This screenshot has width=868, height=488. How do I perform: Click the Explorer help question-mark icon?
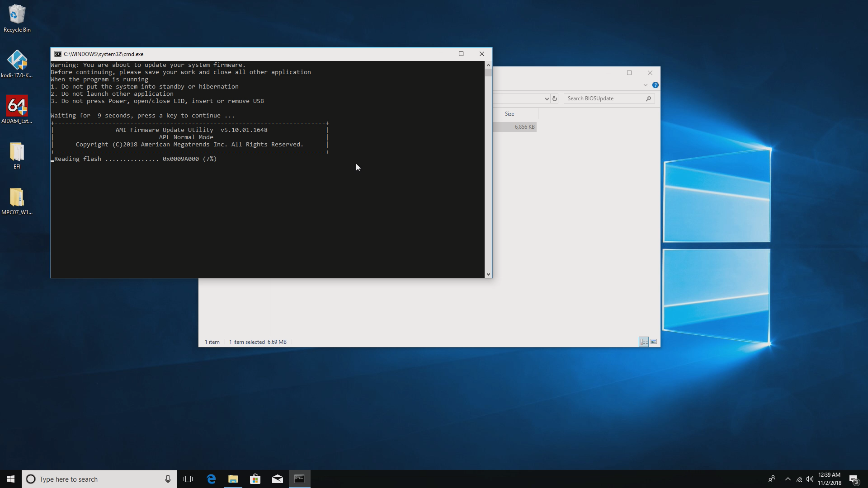[x=656, y=85]
